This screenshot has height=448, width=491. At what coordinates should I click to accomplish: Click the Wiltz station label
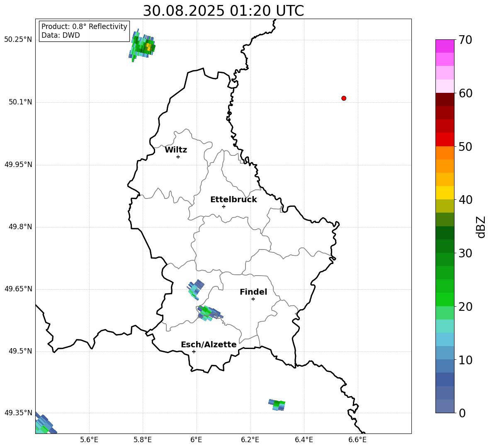click(x=176, y=150)
